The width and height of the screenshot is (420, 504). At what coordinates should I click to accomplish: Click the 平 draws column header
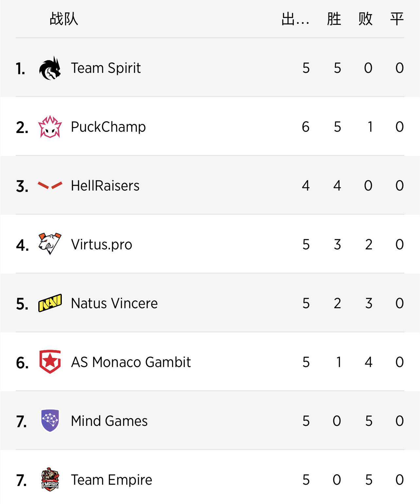(x=397, y=19)
